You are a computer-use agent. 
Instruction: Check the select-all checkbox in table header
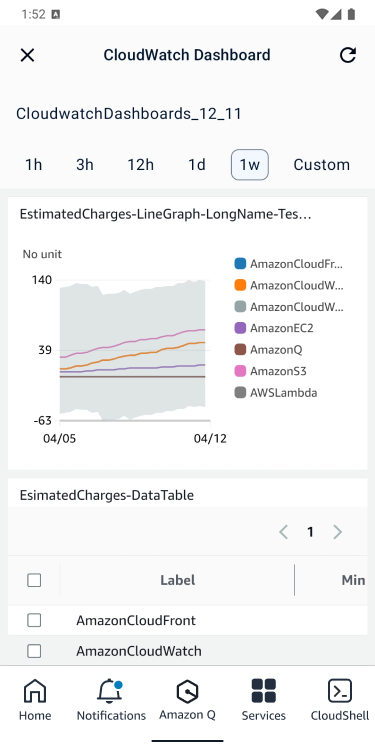(x=34, y=580)
